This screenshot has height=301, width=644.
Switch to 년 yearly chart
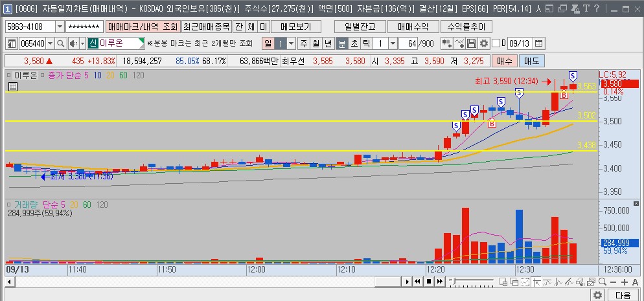click(x=328, y=43)
